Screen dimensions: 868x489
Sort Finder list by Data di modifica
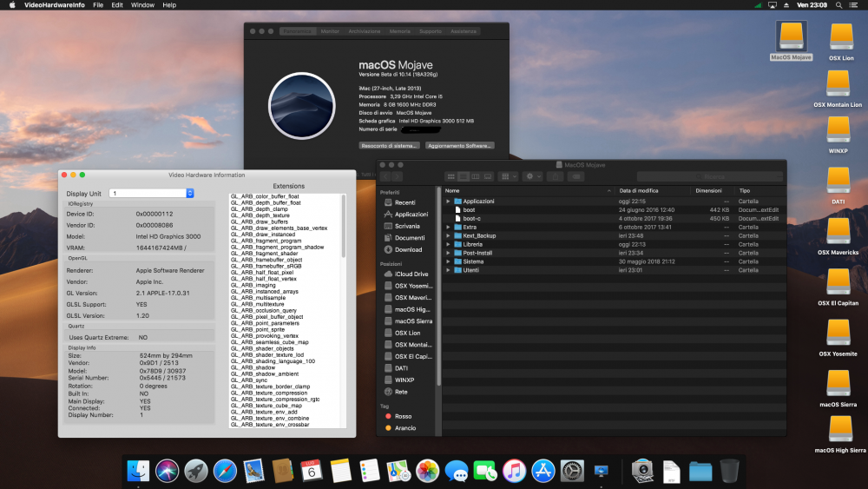[x=639, y=190]
